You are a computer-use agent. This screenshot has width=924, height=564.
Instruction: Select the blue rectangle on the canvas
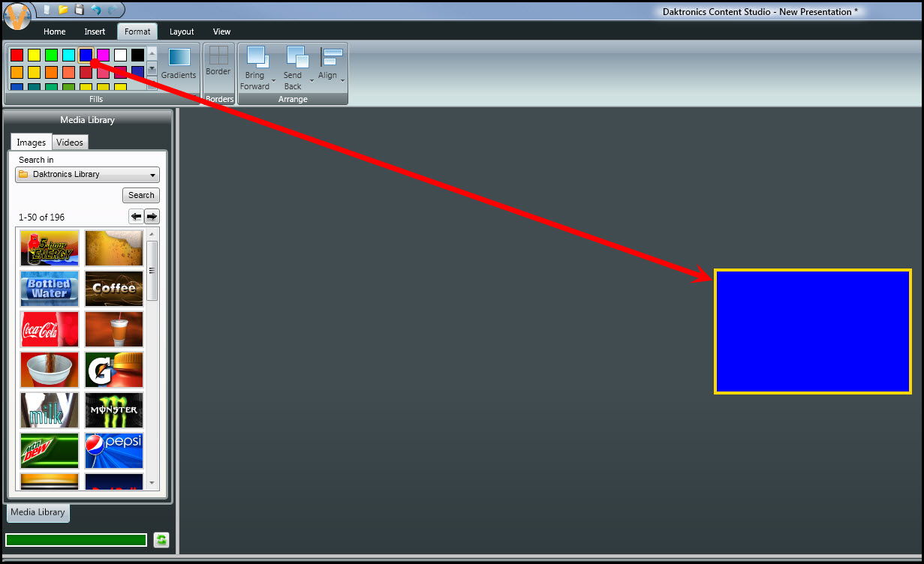[x=812, y=331]
